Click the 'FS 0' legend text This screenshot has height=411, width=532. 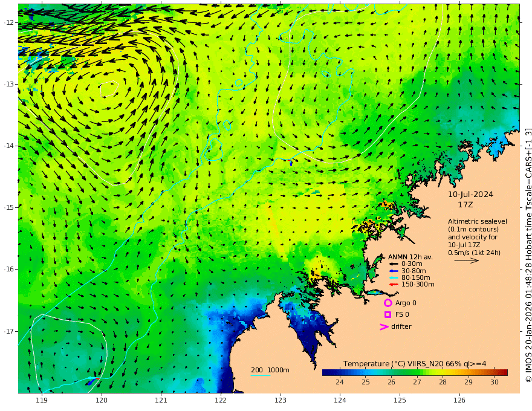402,315
